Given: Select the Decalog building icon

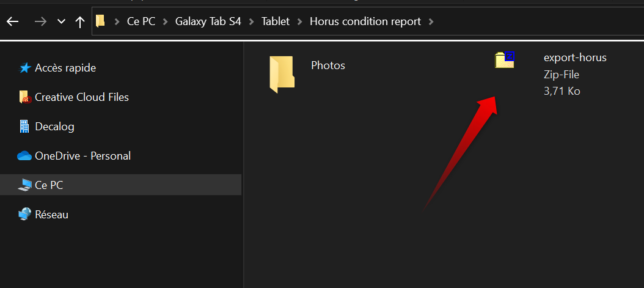Looking at the screenshot, I should [x=24, y=127].
